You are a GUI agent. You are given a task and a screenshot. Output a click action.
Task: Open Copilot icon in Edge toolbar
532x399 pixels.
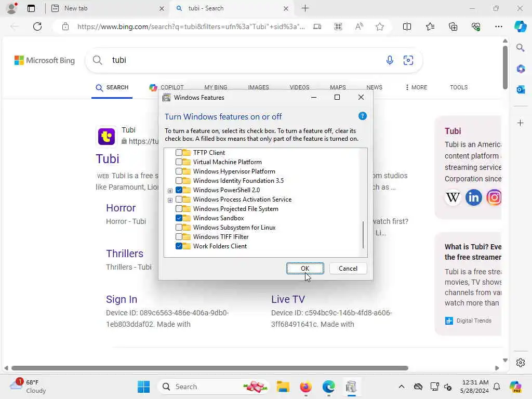click(520, 26)
